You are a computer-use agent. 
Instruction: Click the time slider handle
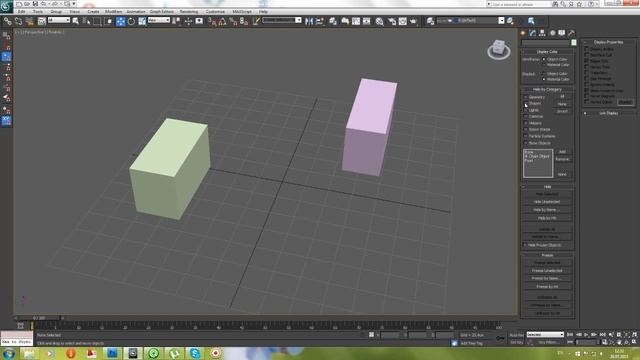click(39, 318)
